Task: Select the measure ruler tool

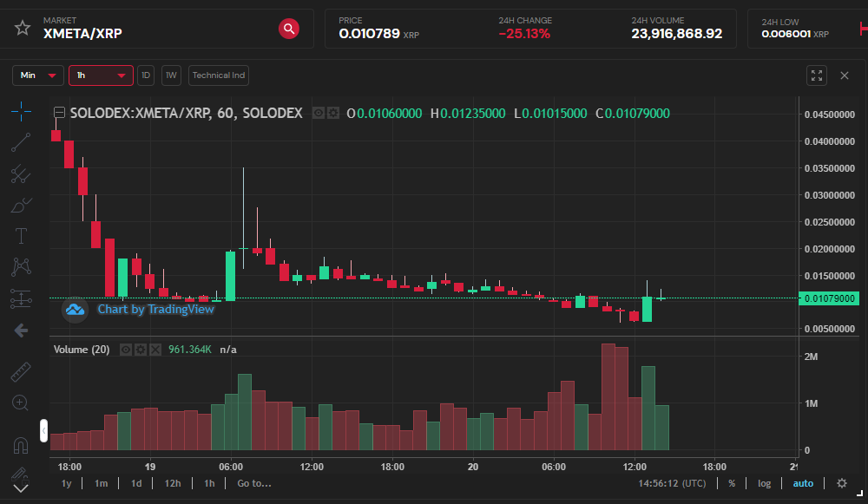Action: (21, 371)
